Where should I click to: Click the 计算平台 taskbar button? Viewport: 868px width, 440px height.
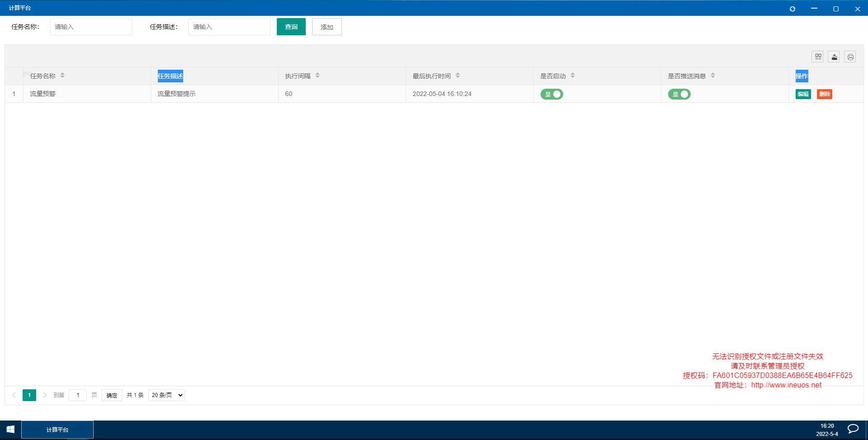point(57,430)
